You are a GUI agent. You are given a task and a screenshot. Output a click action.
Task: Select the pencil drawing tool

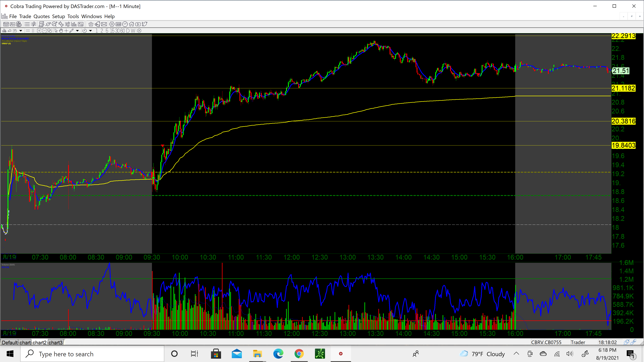(71, 31)
